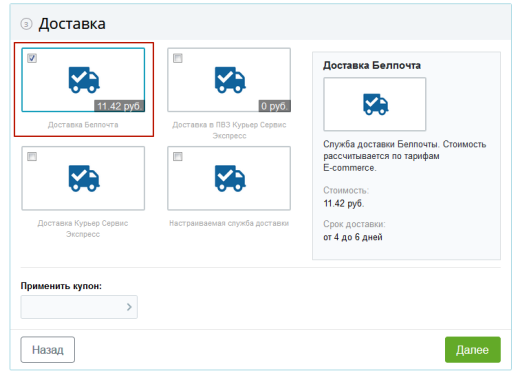This screenshot has width=520, height=371.
Task: Click the Доставка Белпочта truck icon
Action: click(x=84, y=80)
